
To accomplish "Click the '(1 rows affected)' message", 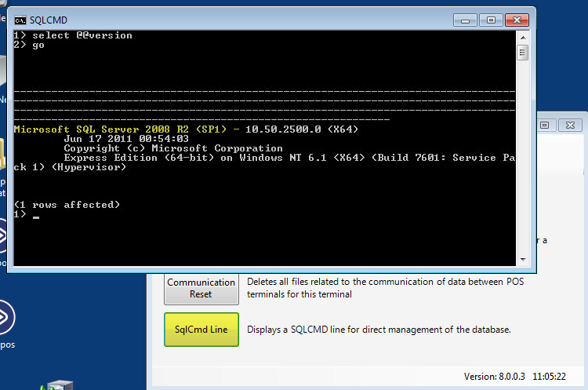I will [x=67, y=205].
